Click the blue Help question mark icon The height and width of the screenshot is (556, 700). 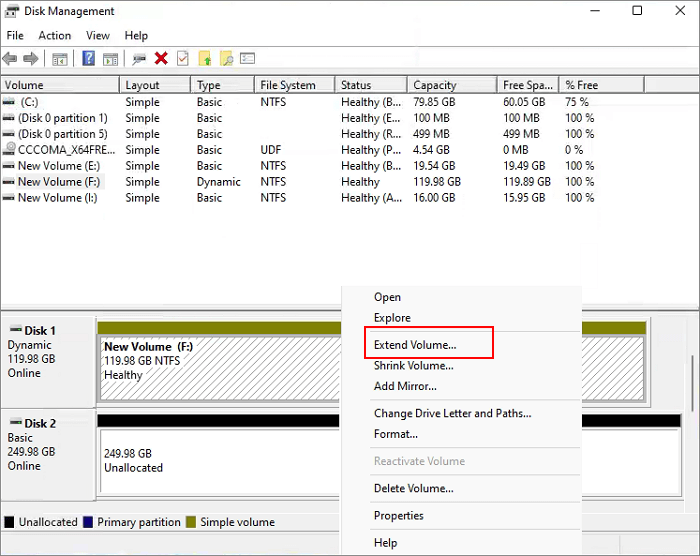(x=88, y=59)
